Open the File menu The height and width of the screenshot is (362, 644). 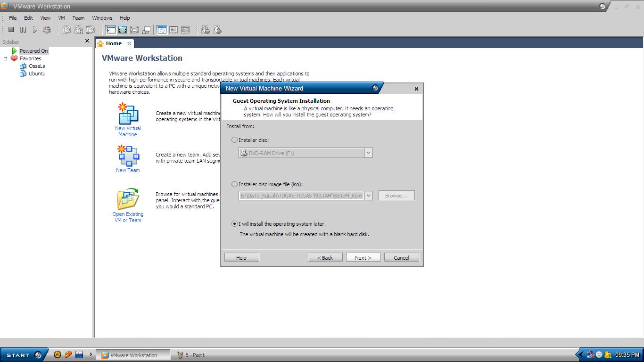(x=13, y=18)
